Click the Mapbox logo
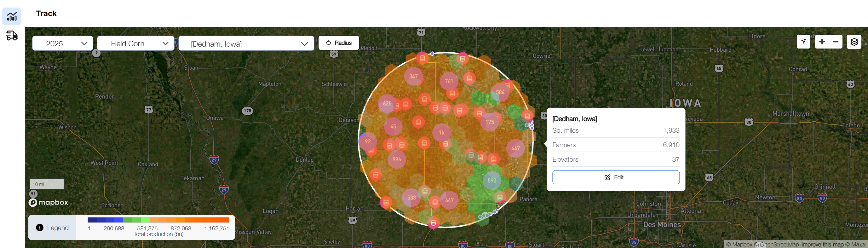The height and width of the screenshot is (248, 868). pyautogui.click(x=49, y=203)
